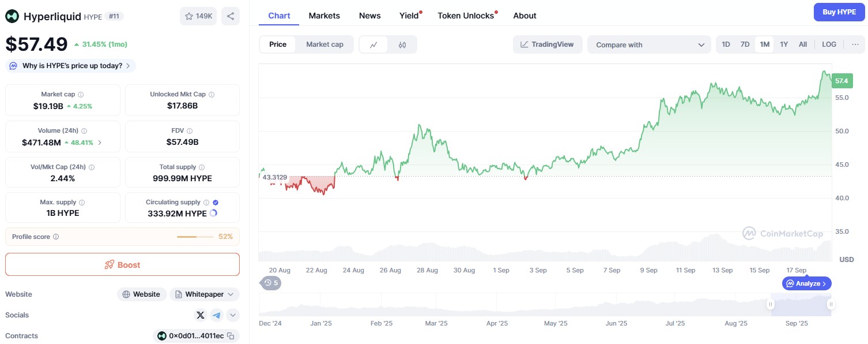Open the Circulating supply info icon

coord(206,203)
